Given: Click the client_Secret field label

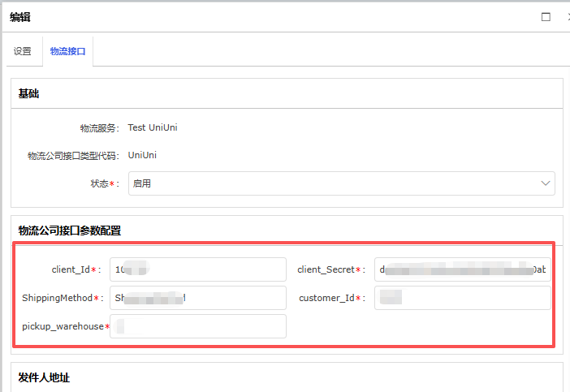Looking at the screenshot, I should point(326,269).
